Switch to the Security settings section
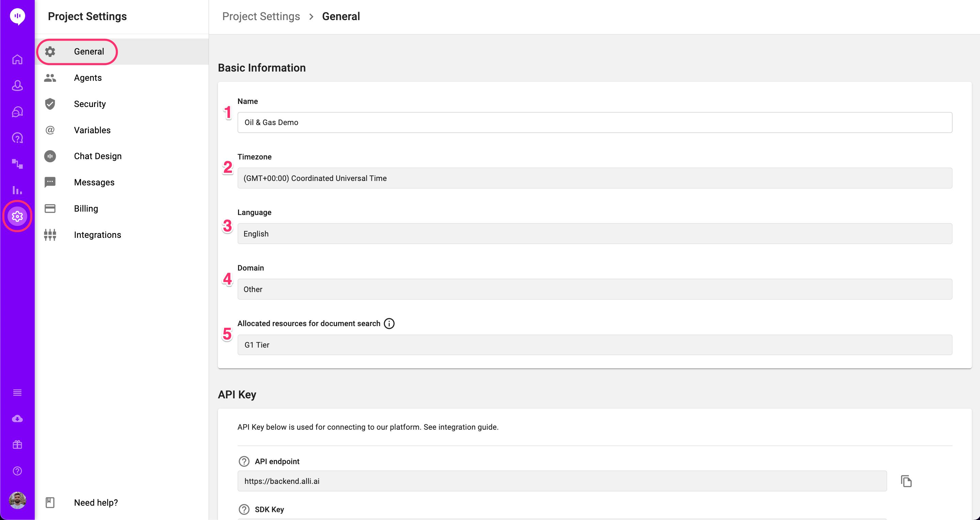 pos(90,104)
